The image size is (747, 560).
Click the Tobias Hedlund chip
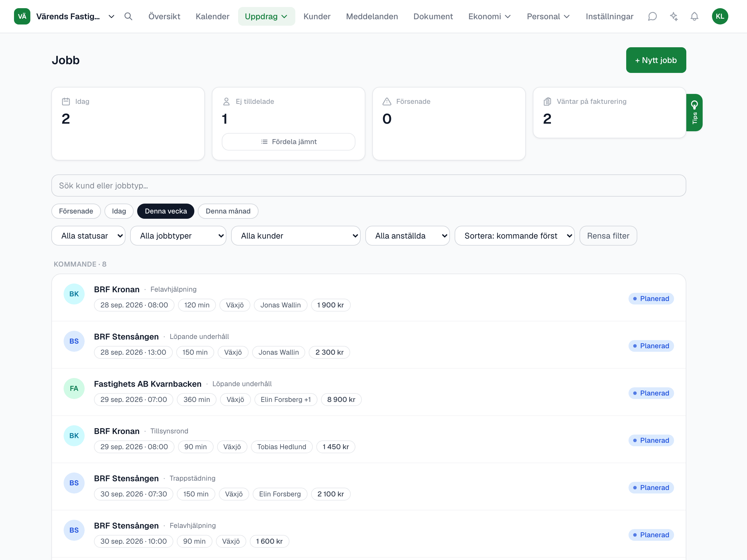point(282,447)
